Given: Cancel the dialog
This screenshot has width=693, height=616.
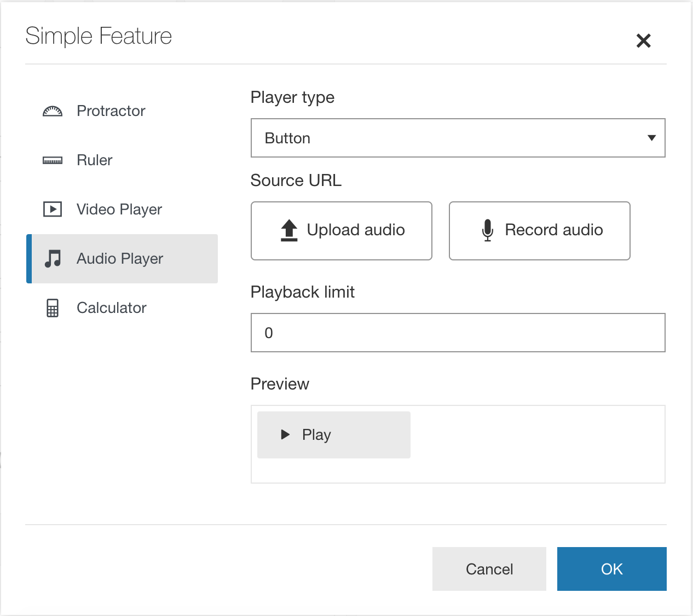Looking at the screenshot, I should [489, 569].
